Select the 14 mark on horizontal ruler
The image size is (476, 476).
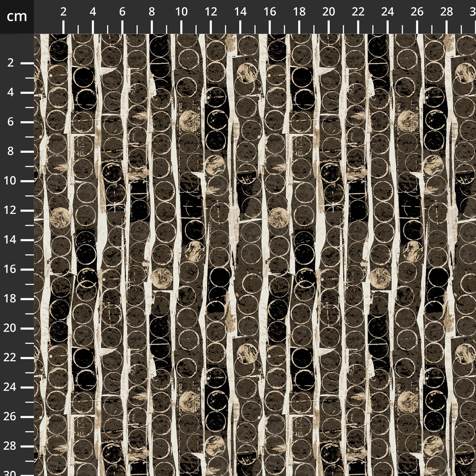(x=240, y=12)
